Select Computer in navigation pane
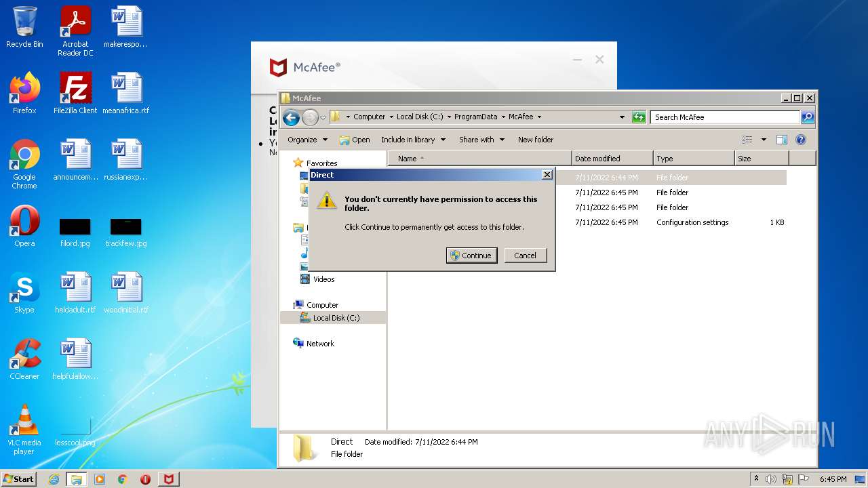This screenshot has width=868, height=488. click(322, 305)
